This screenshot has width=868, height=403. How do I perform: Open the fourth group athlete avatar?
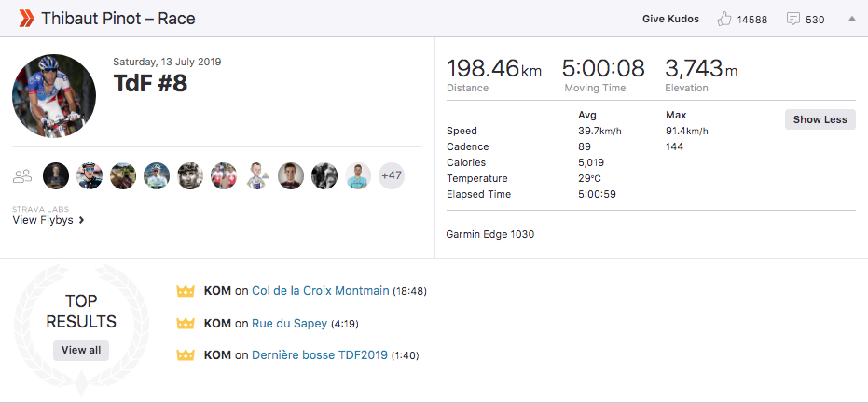157,176
